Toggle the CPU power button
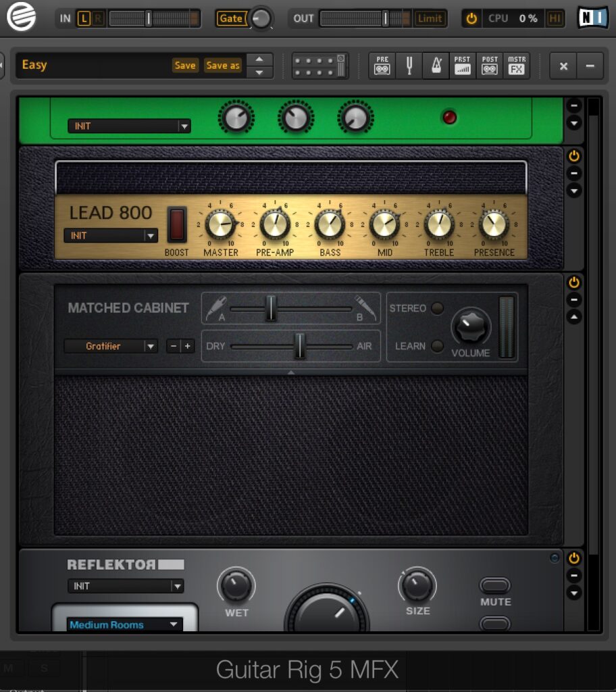Screen dimensions: 616x692 tap(471, 18)
